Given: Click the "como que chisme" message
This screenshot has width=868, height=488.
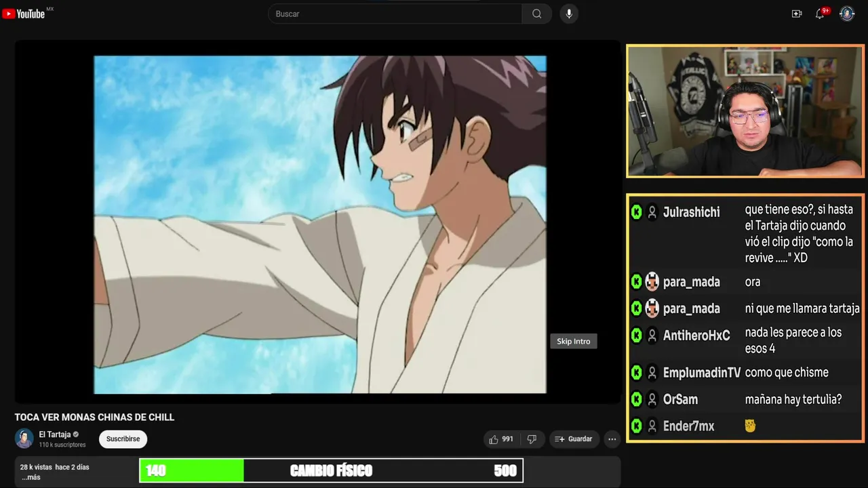Looking at the screenshot, I should pos(787,372).
